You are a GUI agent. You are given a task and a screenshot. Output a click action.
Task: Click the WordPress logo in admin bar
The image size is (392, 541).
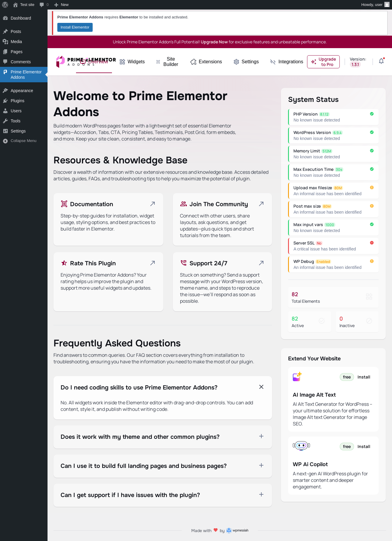tap(5, 5)
